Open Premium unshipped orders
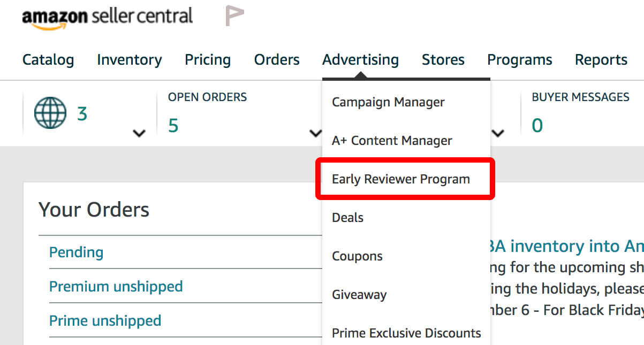 [116, 286]
